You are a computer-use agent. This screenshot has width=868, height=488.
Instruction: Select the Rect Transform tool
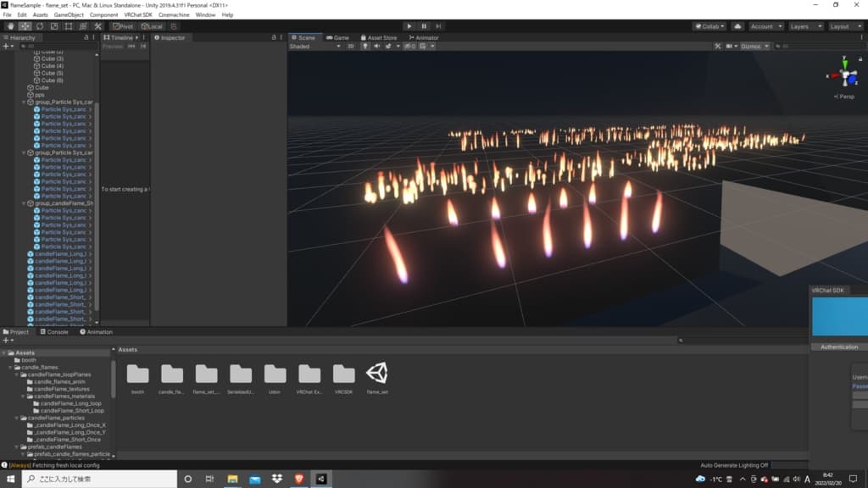[x=70, y=26]
